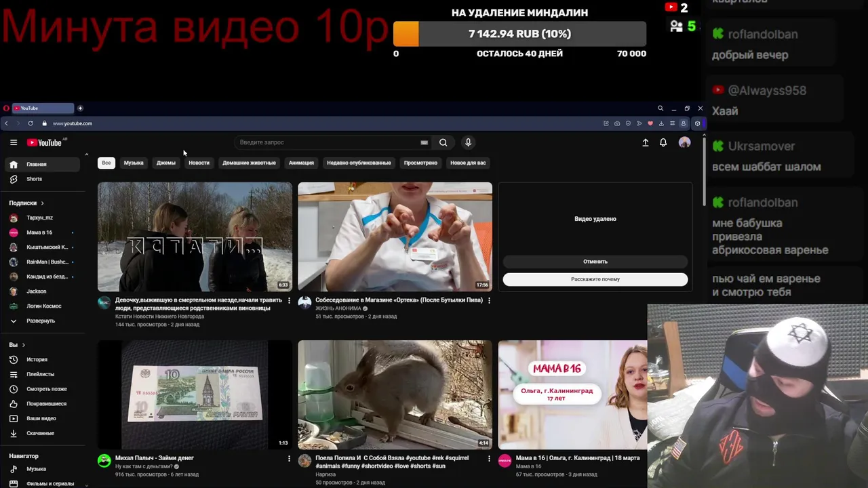Select the Анимация filter chip
The image size is (868, 488).
tap(301, 163)
